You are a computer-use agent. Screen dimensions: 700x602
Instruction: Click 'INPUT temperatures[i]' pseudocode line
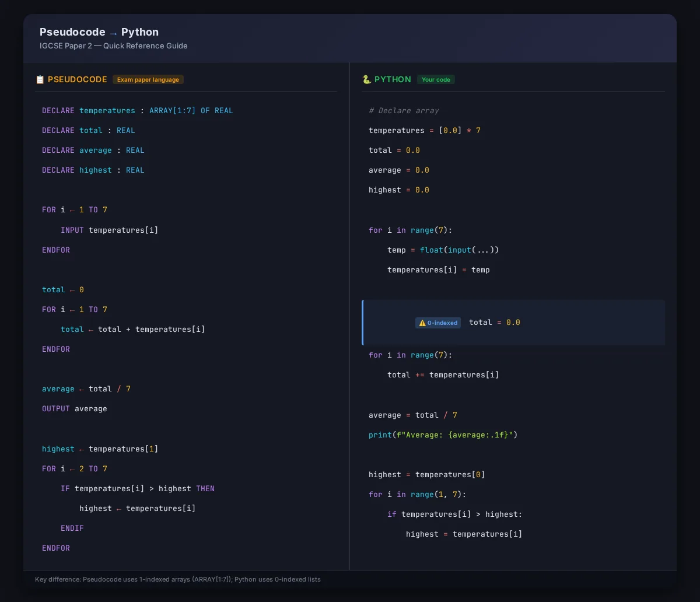click(x=110, y=230)
